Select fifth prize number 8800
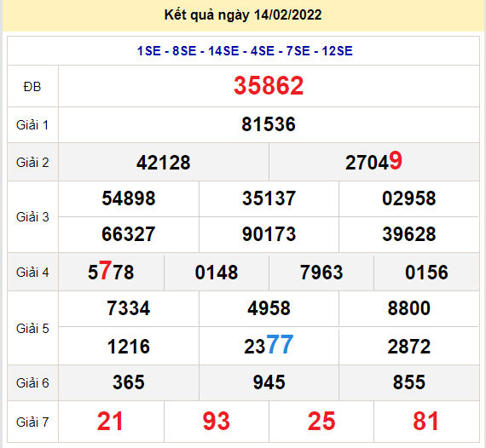486x448 pixels. pyautogui.click(x=408, y=308)
